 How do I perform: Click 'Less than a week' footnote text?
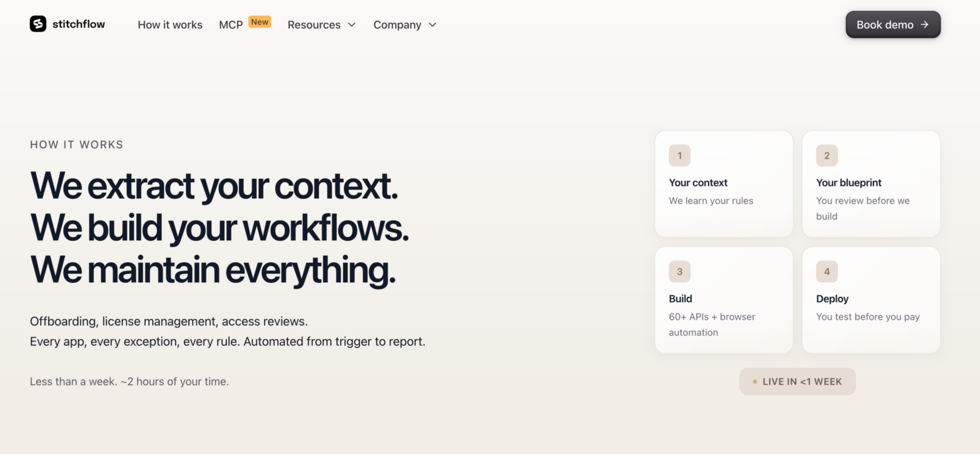129,381
